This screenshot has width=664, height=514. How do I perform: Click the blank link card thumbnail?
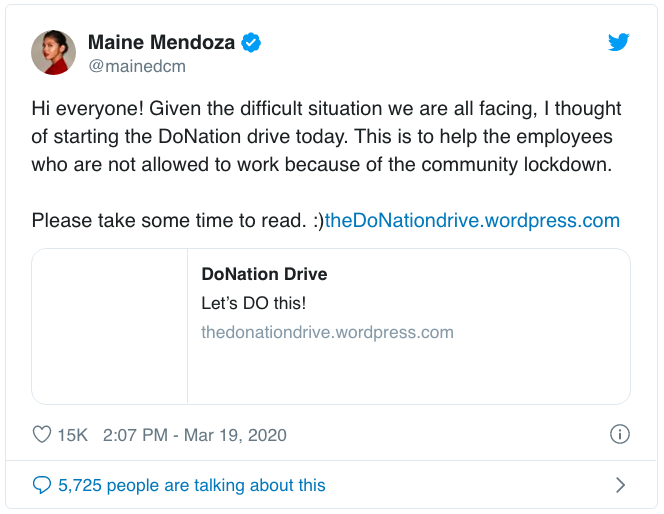[x=110, y=326]
